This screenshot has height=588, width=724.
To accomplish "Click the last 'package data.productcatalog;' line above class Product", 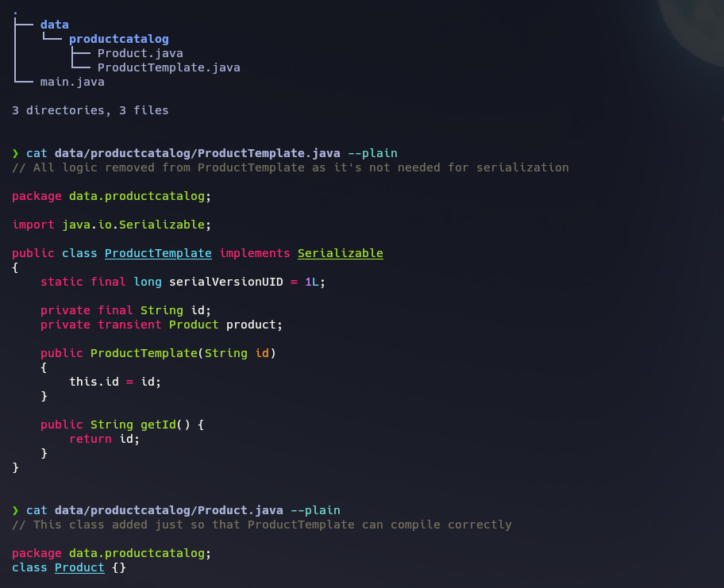I will coord(111,553).
